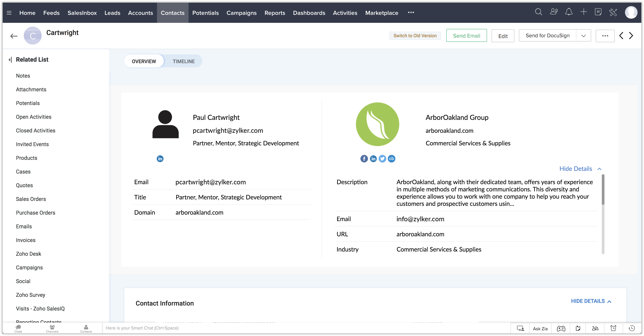Click Paul Cartwright's LinkedIn icon
The image size is (644, 336).
160,159
